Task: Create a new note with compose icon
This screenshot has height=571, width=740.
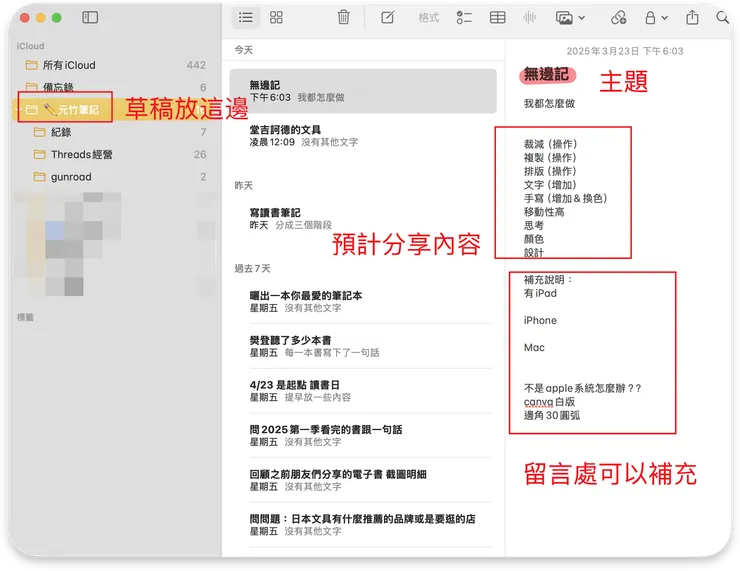Action: tap(387, 18)
